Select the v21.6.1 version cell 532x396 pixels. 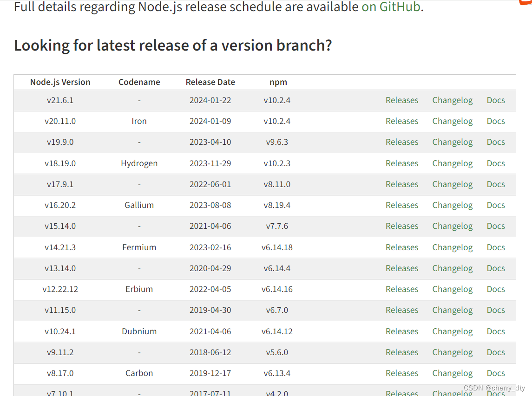tap(60, 100)
